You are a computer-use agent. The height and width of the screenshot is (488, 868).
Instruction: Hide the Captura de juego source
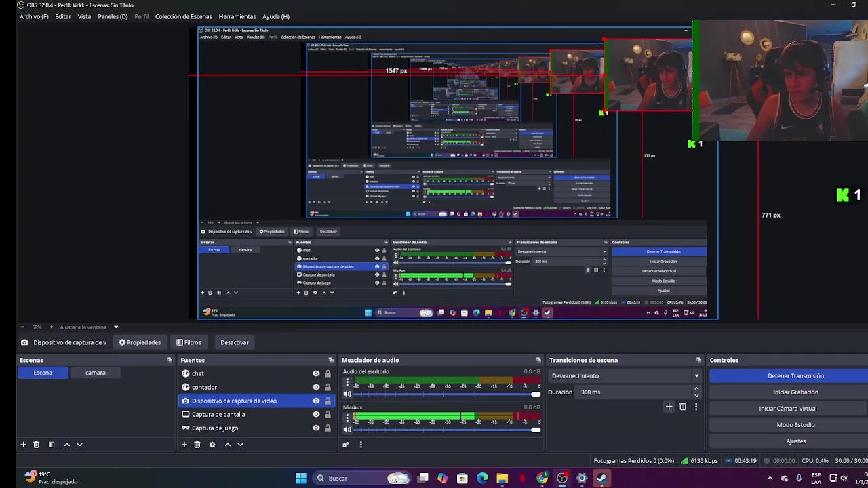pos(316,428)
